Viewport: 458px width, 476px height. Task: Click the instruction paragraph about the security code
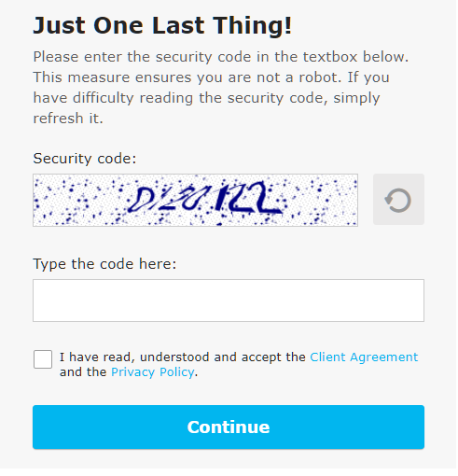221,88
